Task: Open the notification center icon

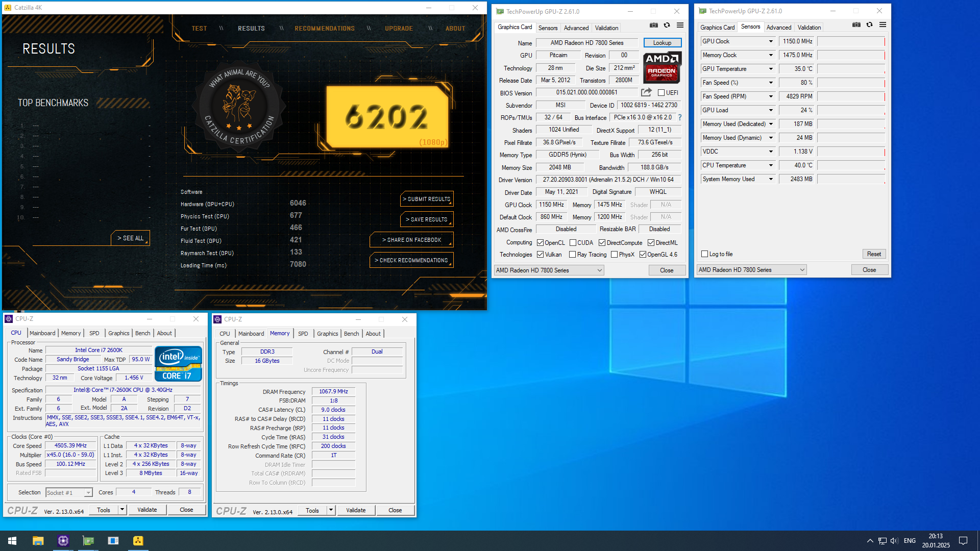Action: pos(963,541)
